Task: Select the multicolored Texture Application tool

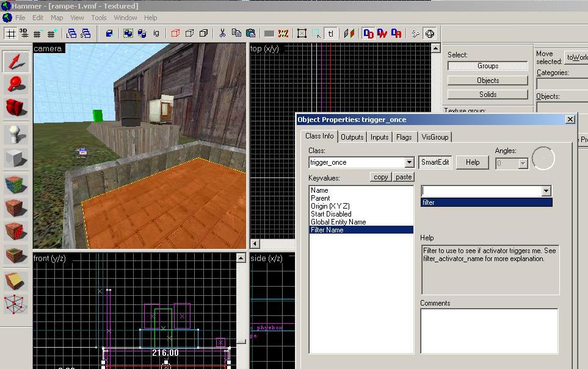Action: 16,185
